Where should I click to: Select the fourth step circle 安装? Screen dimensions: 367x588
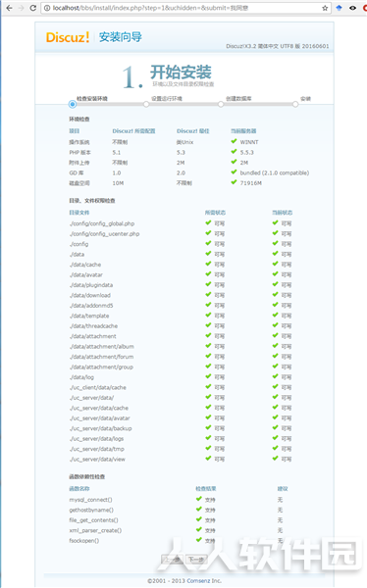[x=295, y=104]
